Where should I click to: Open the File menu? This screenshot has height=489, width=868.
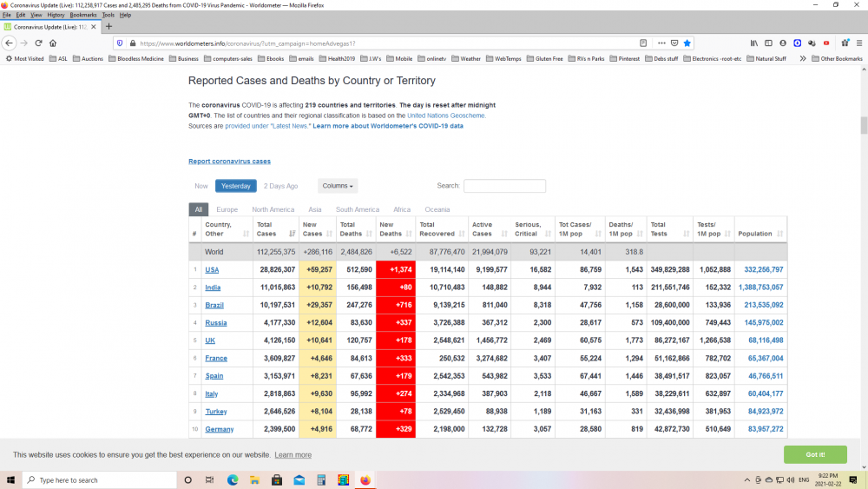(x=7, y=15)
